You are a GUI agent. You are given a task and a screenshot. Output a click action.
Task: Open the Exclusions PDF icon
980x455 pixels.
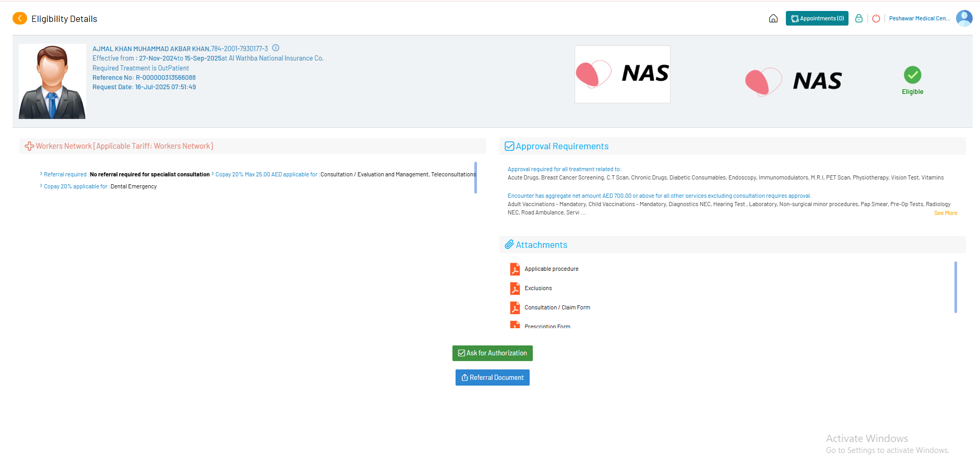[515, 289]
